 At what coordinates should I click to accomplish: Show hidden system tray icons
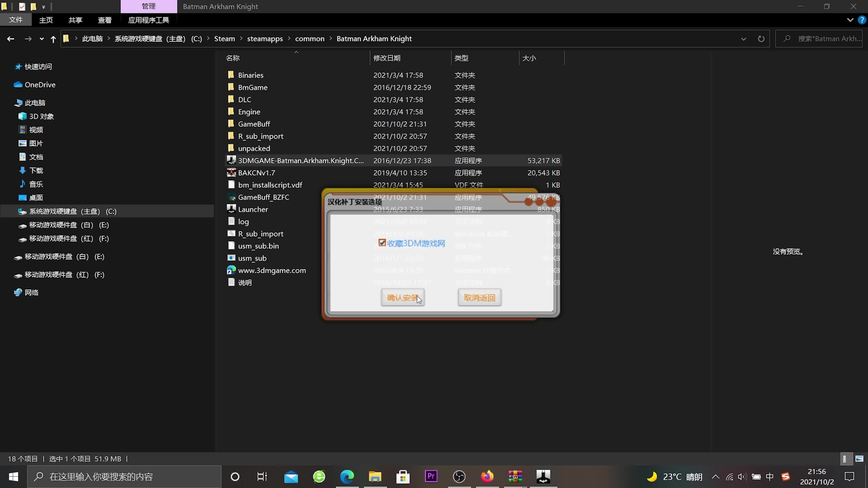[715, 476]
